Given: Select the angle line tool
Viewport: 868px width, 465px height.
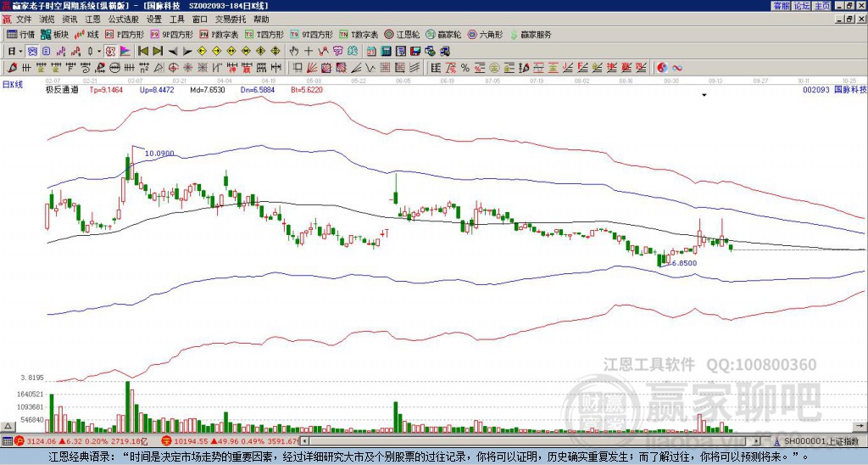Looking at the screenshot, I should (357, 68).
